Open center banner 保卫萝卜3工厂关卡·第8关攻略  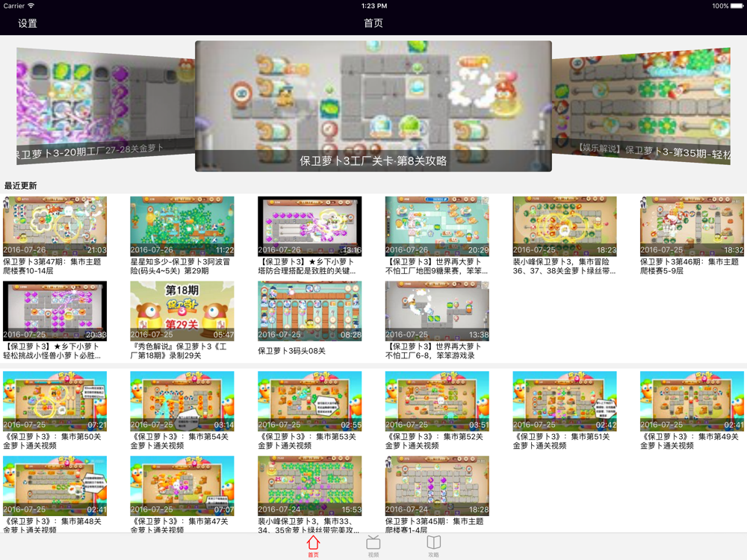point(373,106)
